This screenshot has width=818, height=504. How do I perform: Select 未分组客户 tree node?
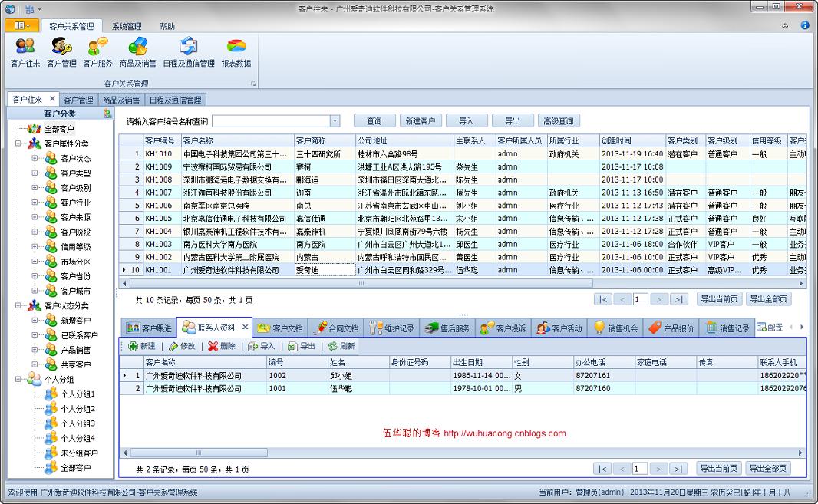(x=79, y=453)
